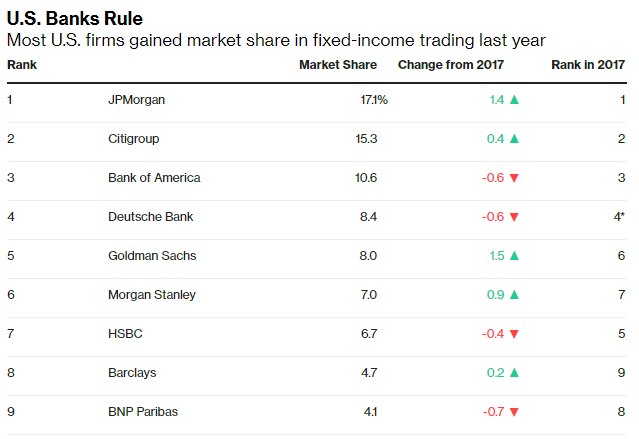
Task: Click the red down arrow for Deutsche Bank
Action: (x=514, y=217)
